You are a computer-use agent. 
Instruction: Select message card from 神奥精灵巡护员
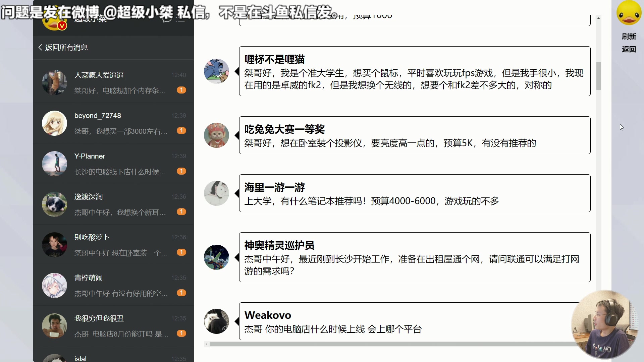415,257
